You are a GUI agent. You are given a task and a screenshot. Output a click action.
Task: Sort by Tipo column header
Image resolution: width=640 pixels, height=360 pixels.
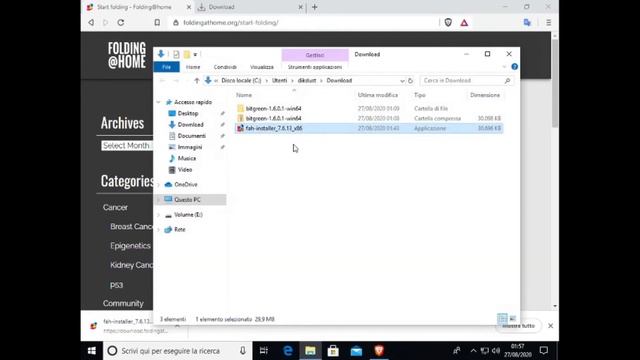point(420,95)
